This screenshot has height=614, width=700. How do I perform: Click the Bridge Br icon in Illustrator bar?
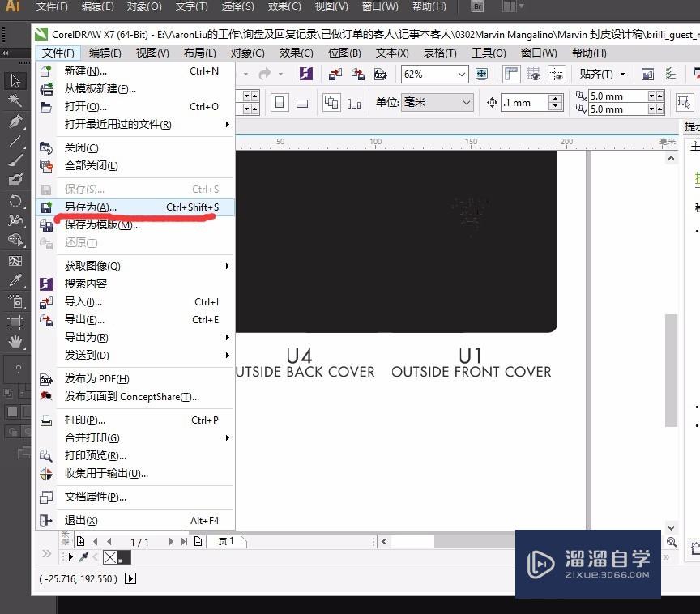(477, 6)
